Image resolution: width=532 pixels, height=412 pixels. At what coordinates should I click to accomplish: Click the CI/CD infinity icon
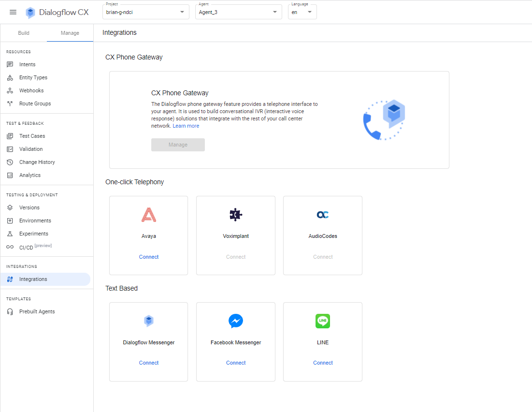[10, 247]
